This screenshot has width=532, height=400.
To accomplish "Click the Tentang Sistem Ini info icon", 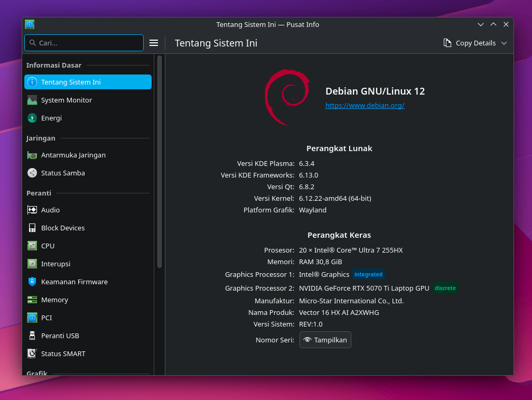I will (x=32, y=82).
